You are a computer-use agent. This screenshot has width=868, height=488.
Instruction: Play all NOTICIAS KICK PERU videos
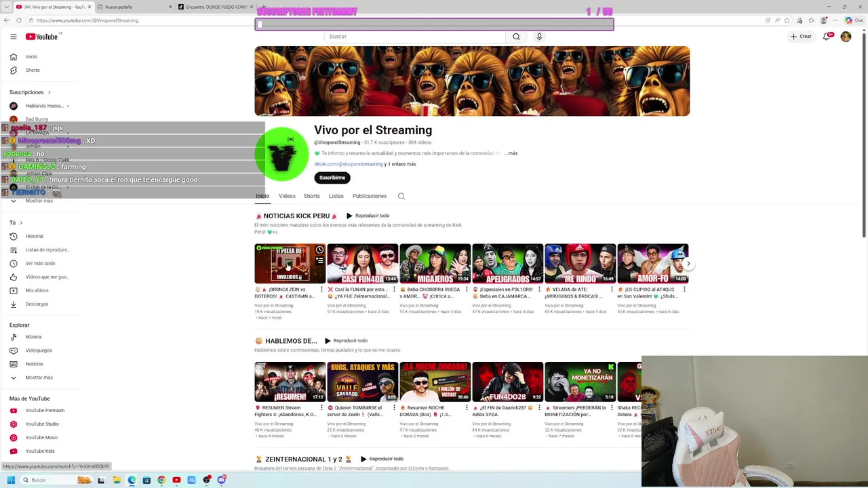click(x=368, y=216)
